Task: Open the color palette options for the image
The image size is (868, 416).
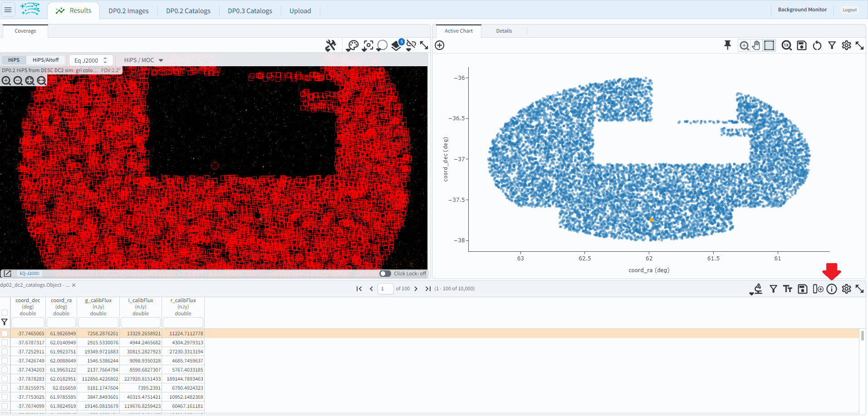Action: (x=352, y=45)
